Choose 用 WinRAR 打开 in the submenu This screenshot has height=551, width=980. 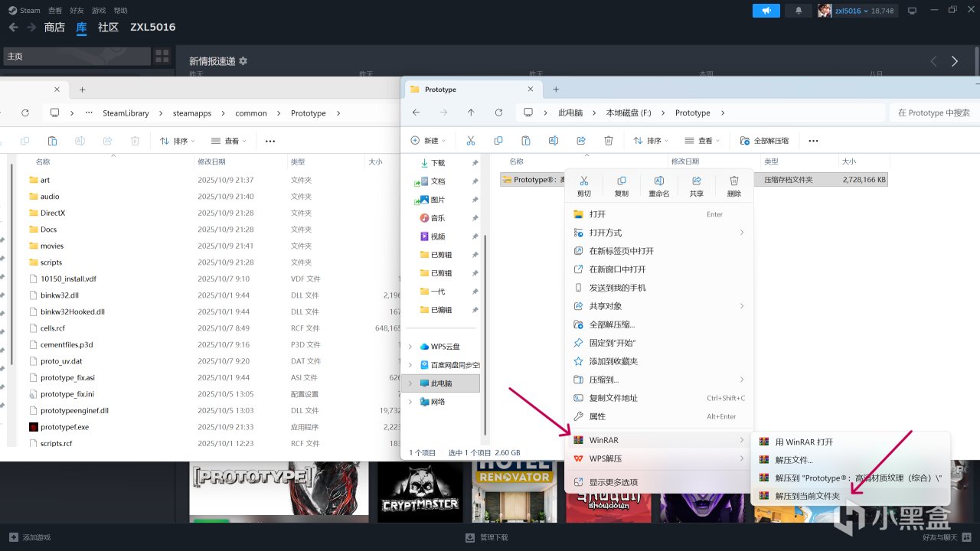(851, 442)
